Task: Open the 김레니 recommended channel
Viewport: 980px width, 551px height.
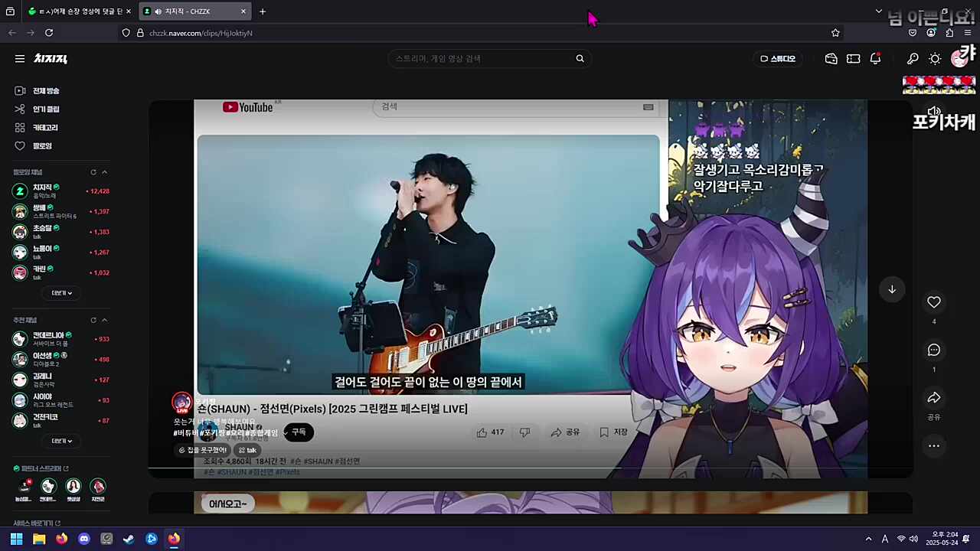Action: tap(61, 380)
